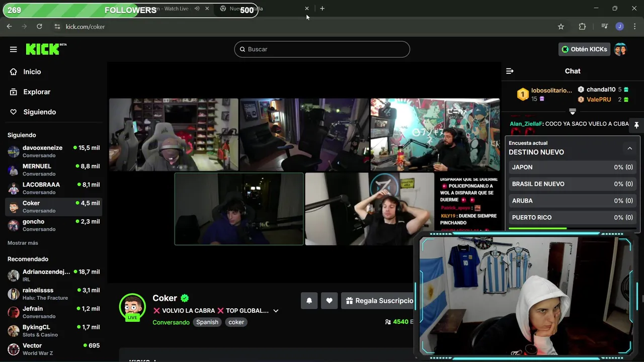644x362 pixels.
Task: Click goncho avatar icon
Action: 14,225
